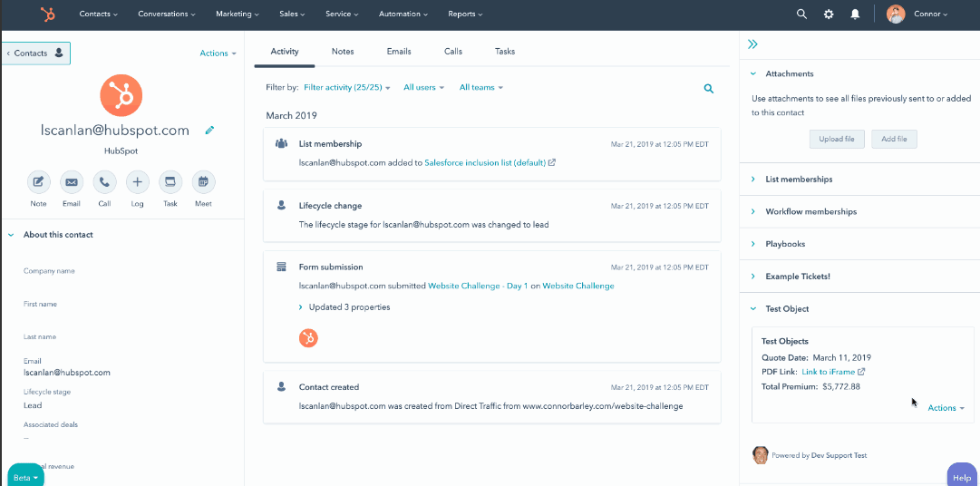Open the Marketing menu
Image resolution: width=980 pixels, height=486 pixels.
click(237, 15)
